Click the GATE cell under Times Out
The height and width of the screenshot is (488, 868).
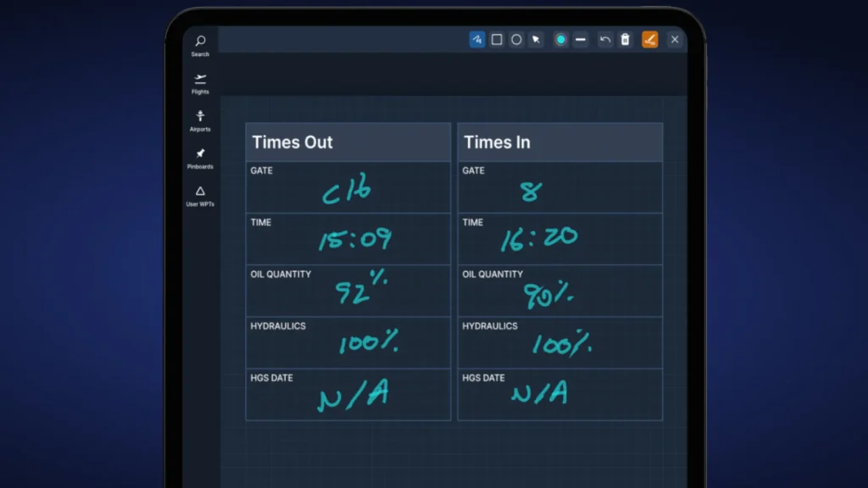tap(348, 187)
